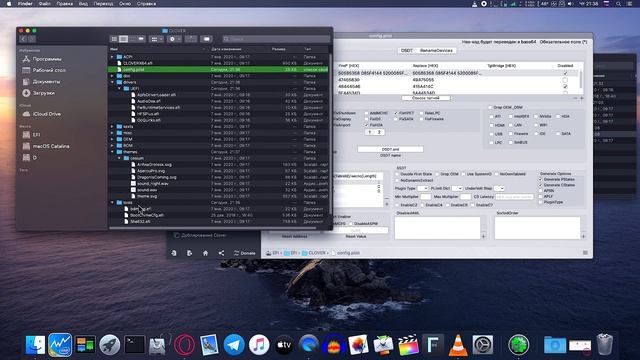Screen dimensions: 640x360
Task: Select config.plist file in Finder
Action: pyautogui.click(x=218, y=69)
